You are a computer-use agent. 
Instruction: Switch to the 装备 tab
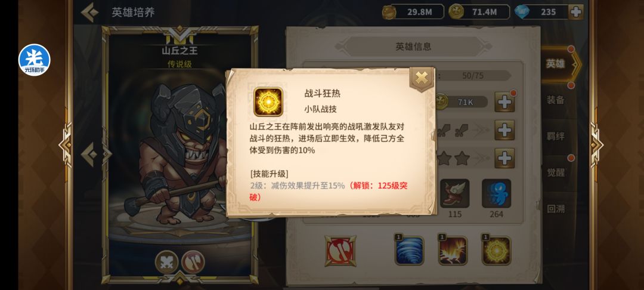556,100
